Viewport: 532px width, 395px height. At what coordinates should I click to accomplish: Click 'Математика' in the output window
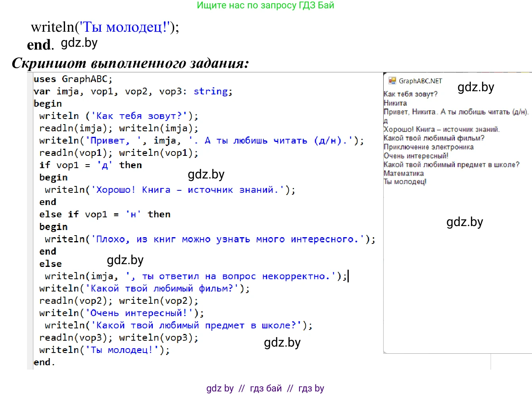tap(403, 173)
